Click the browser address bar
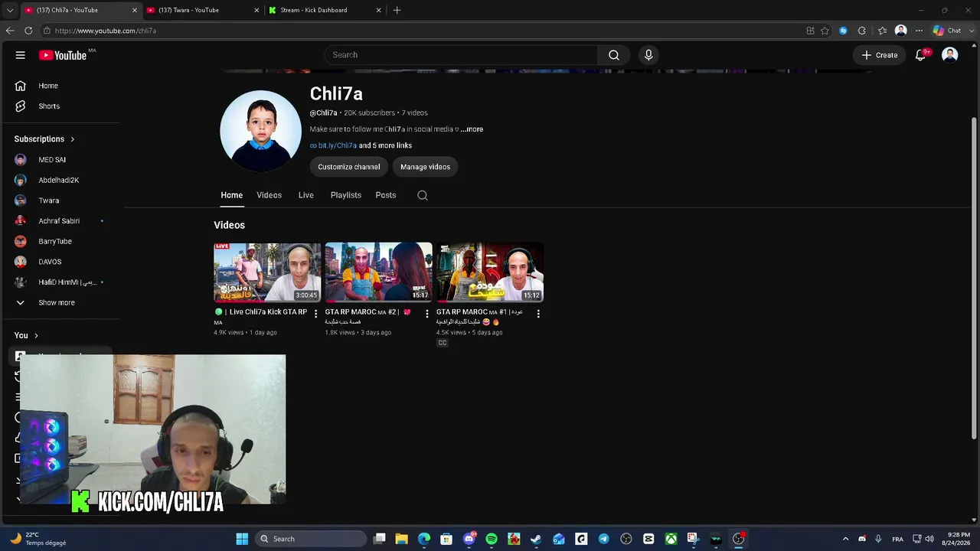This screenshot has height=551, width=980. (x=421, y=31)
